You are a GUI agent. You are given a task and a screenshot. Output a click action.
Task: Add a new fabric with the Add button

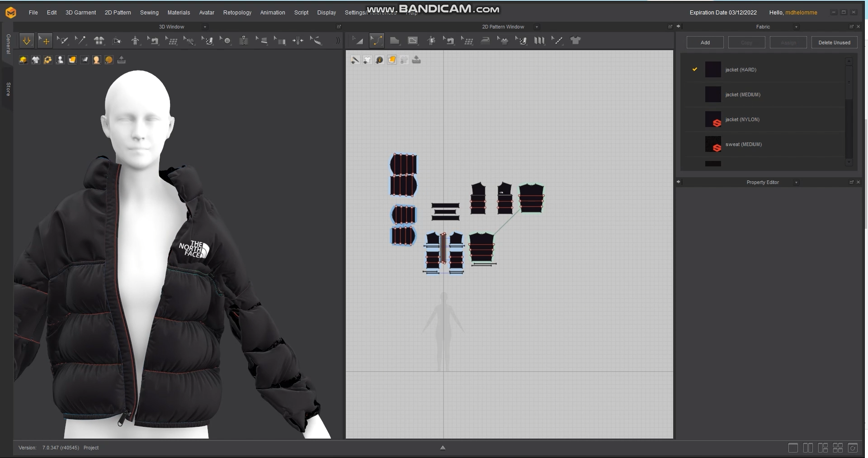(705, 42)
